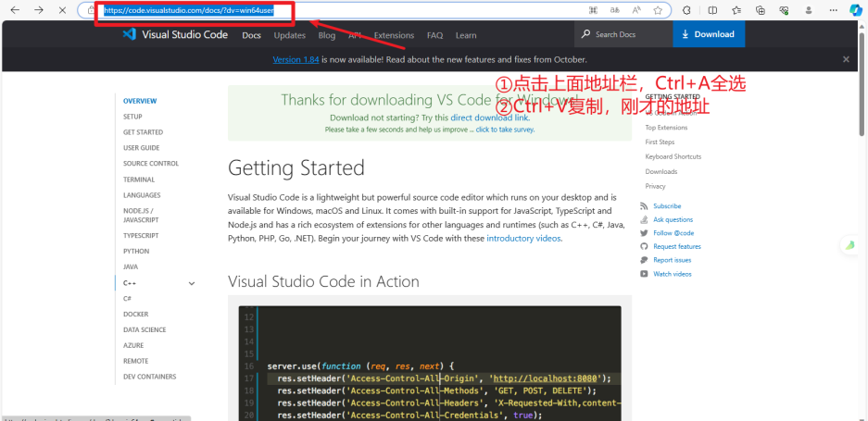Image resolution: width=868 pixels, height=421 pixels.
Task: Select GET STARTED in the left sidebar
Action: coord(143,132)
